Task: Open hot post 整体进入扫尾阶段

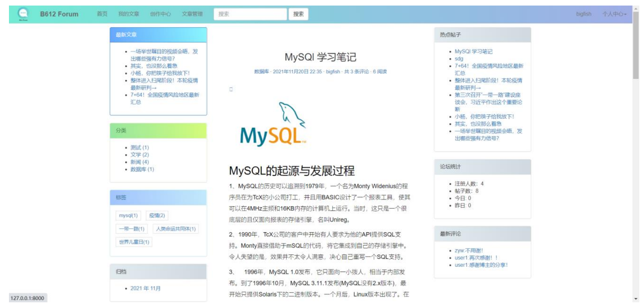Action: point(488,84)
